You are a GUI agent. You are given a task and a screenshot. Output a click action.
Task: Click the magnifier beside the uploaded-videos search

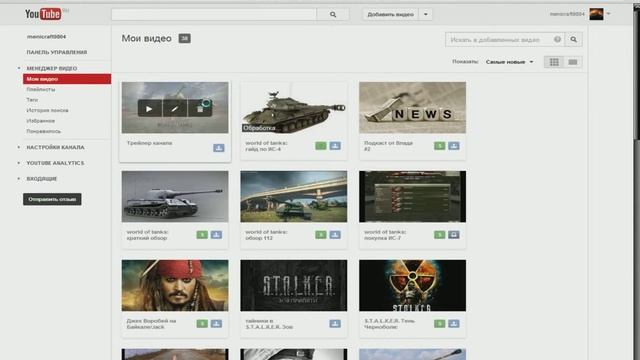point(573,40)
